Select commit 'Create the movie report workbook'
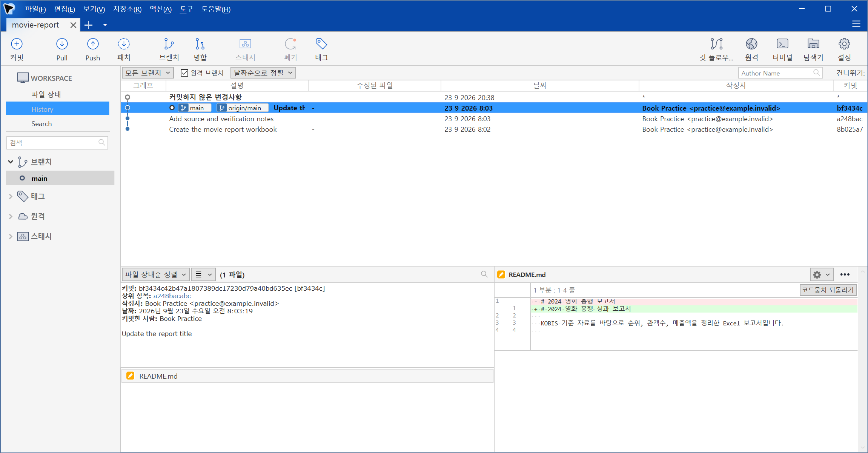This screenshot has width=868, height=453. (494, 129)
